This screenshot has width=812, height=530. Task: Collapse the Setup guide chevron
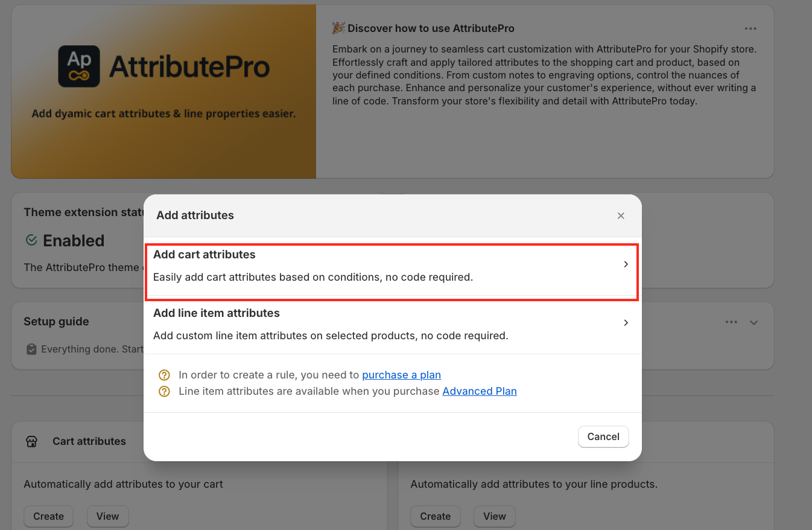(753, 322)
